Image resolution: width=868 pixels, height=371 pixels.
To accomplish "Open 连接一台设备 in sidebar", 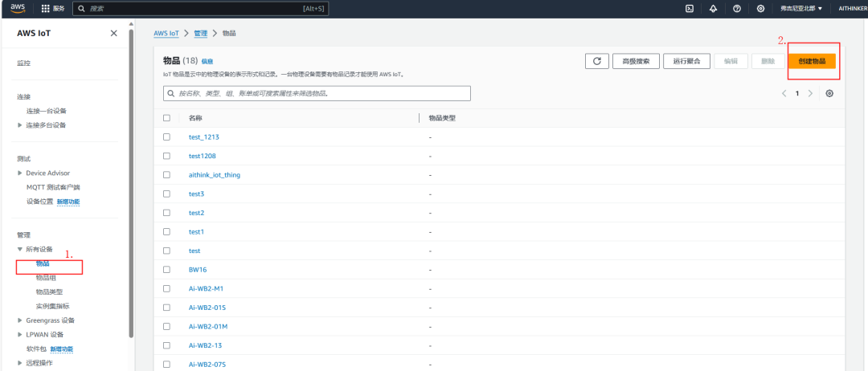I will pyautogui.click(x=47, y=111).
